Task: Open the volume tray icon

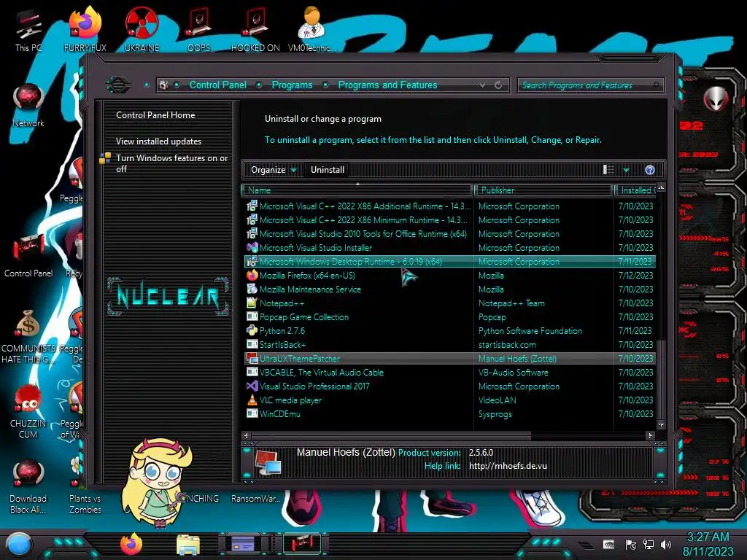Action: 666,544
